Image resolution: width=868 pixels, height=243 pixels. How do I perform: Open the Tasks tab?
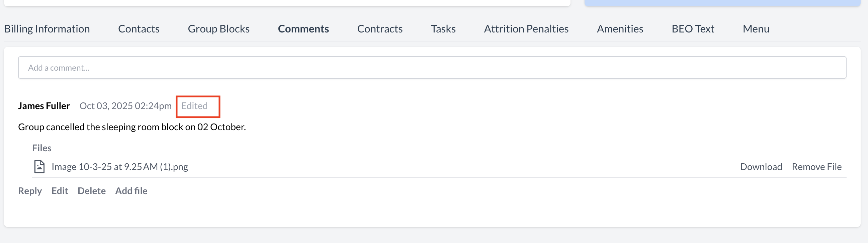pyautogui.click(x=443, y=29)
